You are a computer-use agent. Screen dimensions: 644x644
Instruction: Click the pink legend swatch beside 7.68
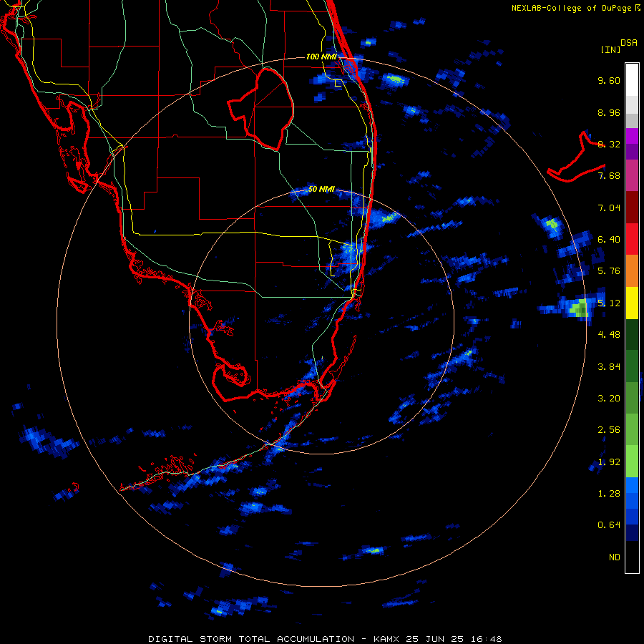coord(632,175)
